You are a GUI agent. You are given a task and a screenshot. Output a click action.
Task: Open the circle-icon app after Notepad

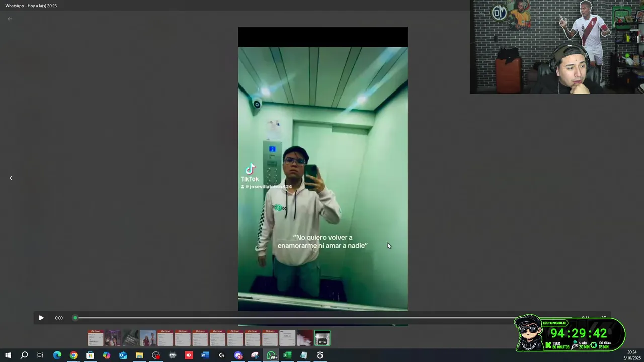pyautogui.click(x=320, y=355)
